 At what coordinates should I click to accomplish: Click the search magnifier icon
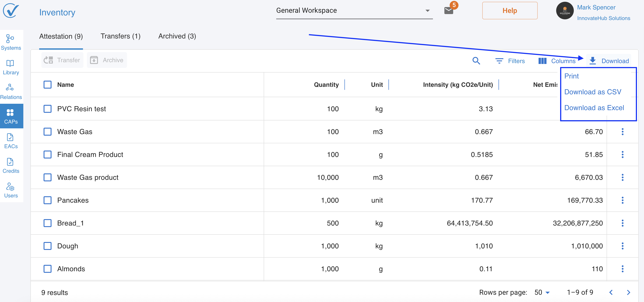pos(476,61)
